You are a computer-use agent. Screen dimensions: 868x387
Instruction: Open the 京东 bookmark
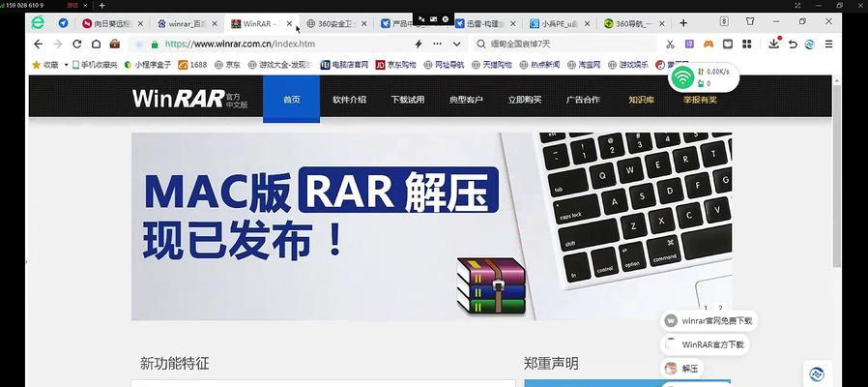pos(227,65)
